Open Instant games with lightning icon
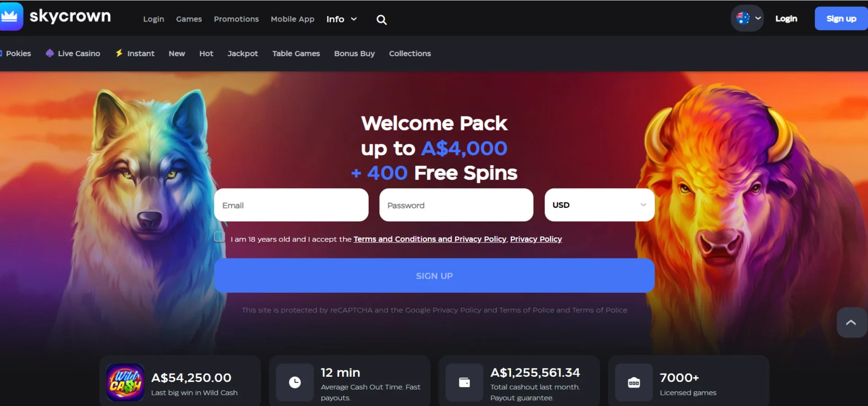The height and width of the screenshot is (406, 868). 135,53
